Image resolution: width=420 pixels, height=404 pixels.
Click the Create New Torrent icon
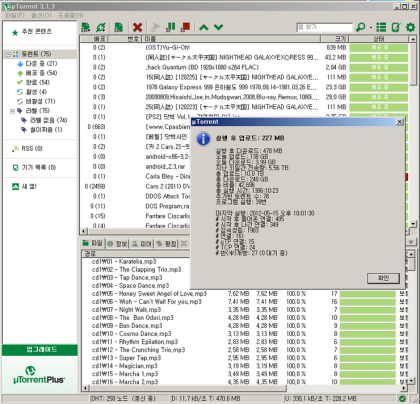tap(118, 27)
